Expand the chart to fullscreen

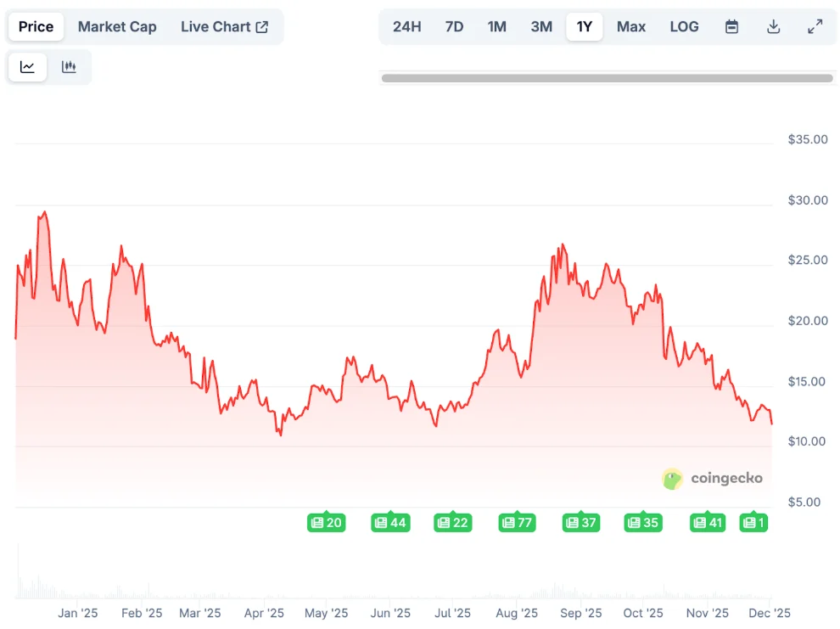[816, 26]
